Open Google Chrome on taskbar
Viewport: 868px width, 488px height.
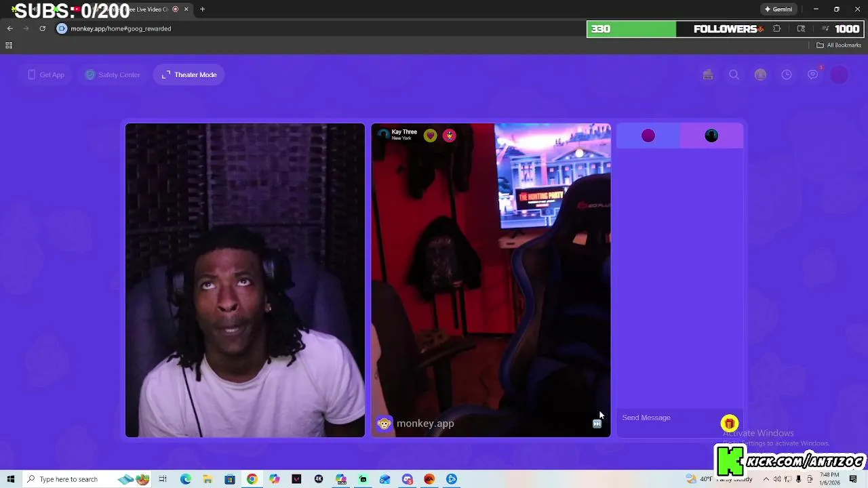(x=252, y=479)
